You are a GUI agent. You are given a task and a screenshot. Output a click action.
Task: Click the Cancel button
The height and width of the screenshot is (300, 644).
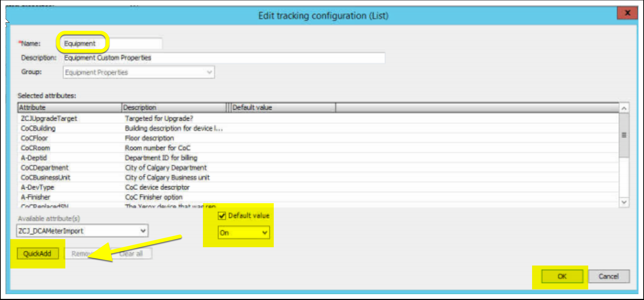coord(609,277)
